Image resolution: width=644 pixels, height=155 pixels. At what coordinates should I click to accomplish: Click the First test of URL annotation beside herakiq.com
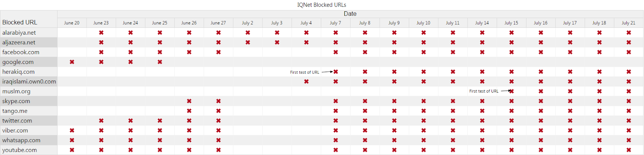click(x=305, y=72)
